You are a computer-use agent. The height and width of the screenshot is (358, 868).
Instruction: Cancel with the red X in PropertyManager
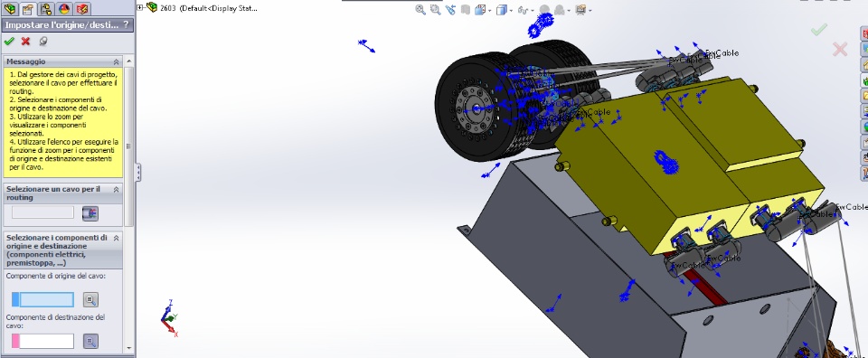point(25,41)
